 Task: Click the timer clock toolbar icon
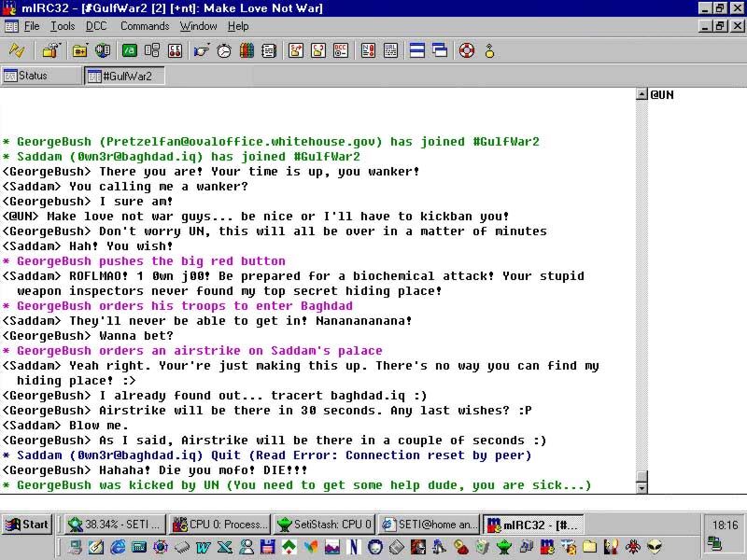click(224, 50)
